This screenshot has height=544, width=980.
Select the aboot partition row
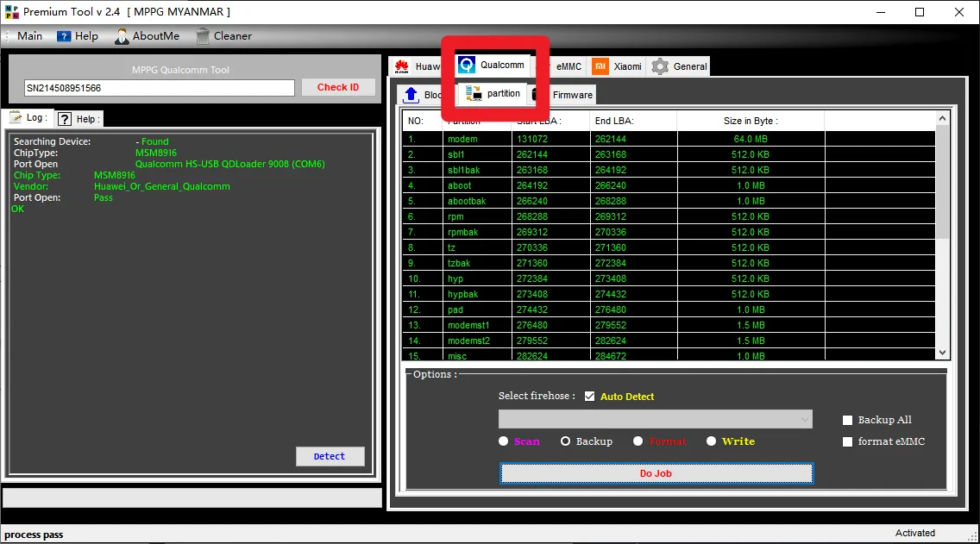(x=669, y=185)
